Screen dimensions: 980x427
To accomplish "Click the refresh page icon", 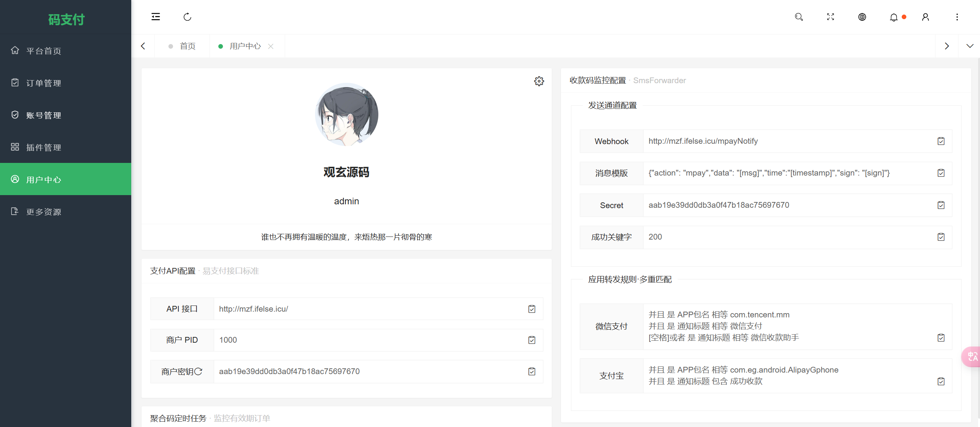I will point(187,17).
